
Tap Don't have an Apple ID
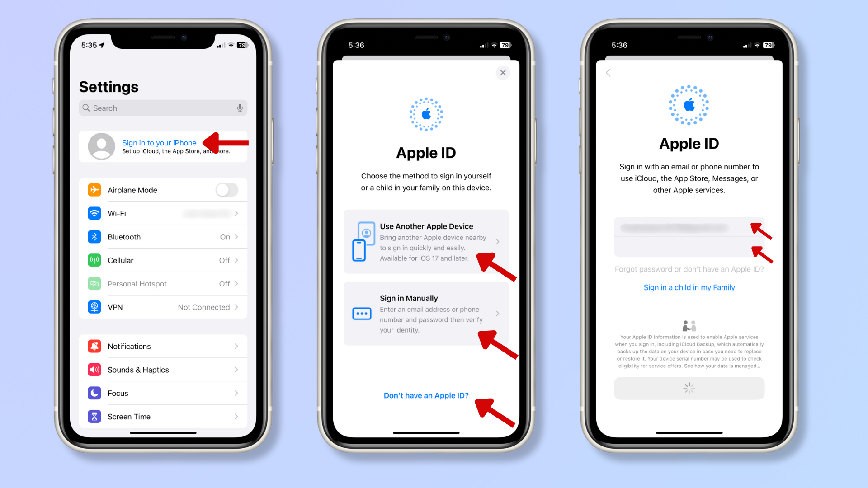point(426,394)
